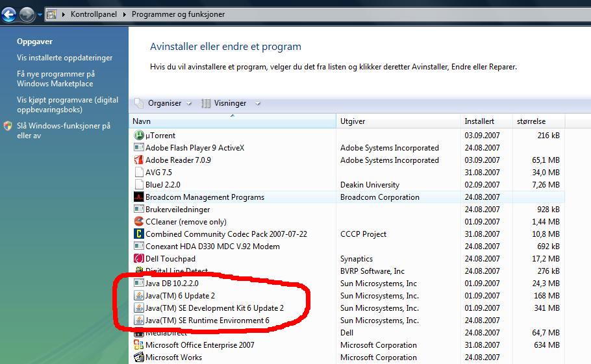This screenshot has width=591, height=364.
Task: Click Kontrollpanel in the breadcrumb
Action: coord(94,14)
